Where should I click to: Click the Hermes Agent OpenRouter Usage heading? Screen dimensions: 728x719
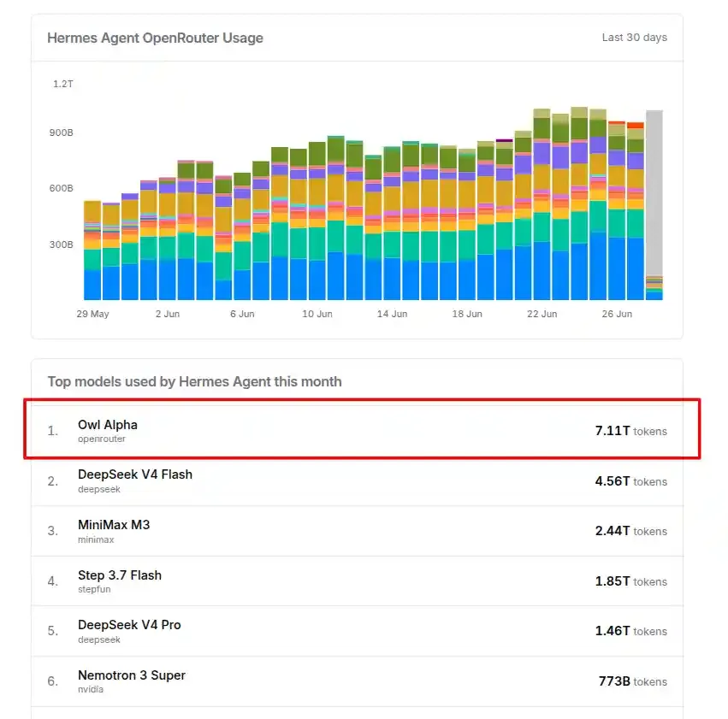pos(155,38)
